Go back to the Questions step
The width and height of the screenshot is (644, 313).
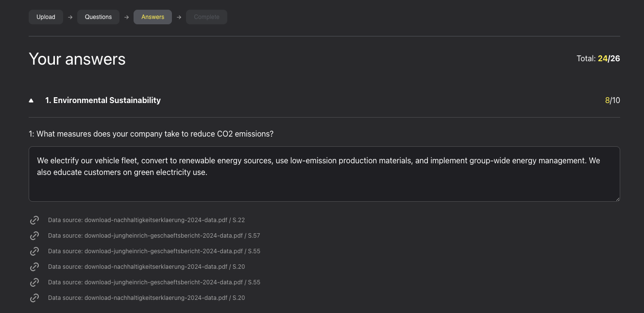coord(98,17)
